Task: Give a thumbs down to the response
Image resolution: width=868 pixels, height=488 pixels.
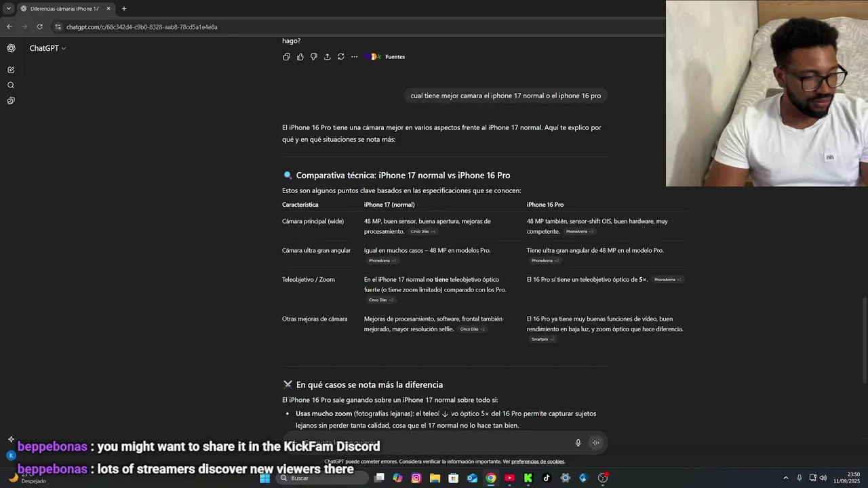Action: (x=313, y=57)
